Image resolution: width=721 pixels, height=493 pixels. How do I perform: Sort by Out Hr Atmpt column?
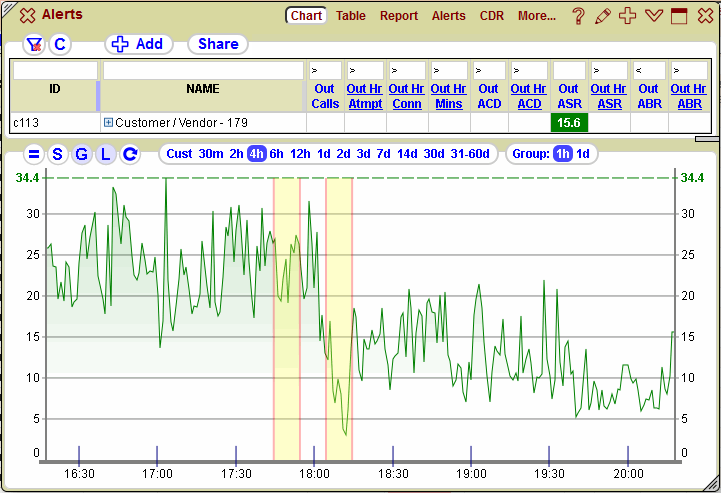pyautogui.click(x=365, y=96)
